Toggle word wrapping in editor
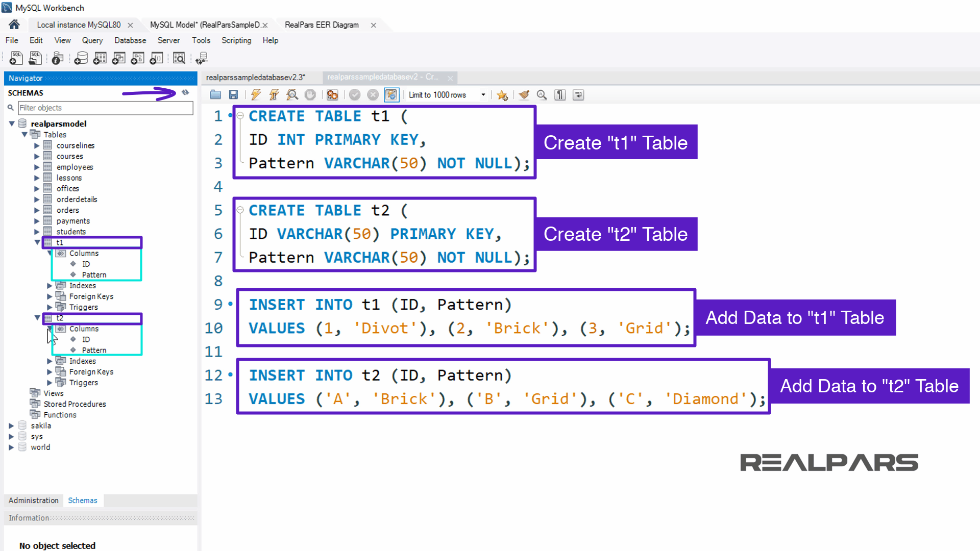 [x=578, y=94]
